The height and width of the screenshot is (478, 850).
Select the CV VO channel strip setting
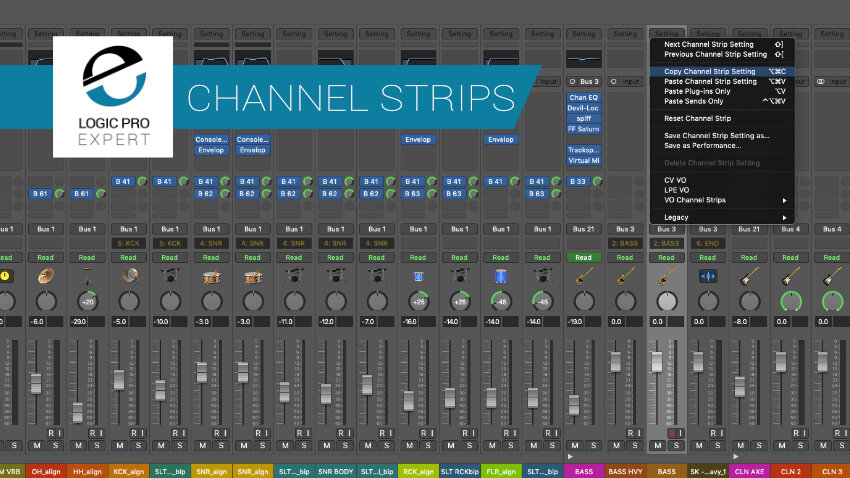tap(722, 180)
